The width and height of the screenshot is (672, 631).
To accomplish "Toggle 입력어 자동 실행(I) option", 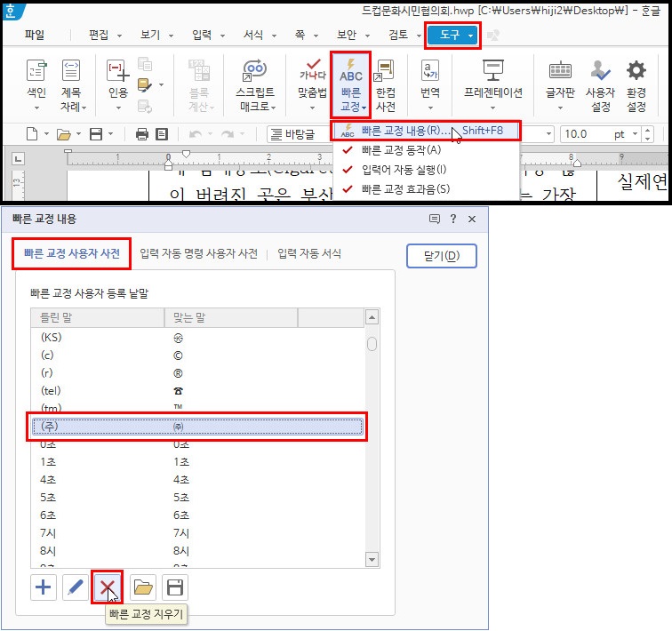I will tap(404, 169).
